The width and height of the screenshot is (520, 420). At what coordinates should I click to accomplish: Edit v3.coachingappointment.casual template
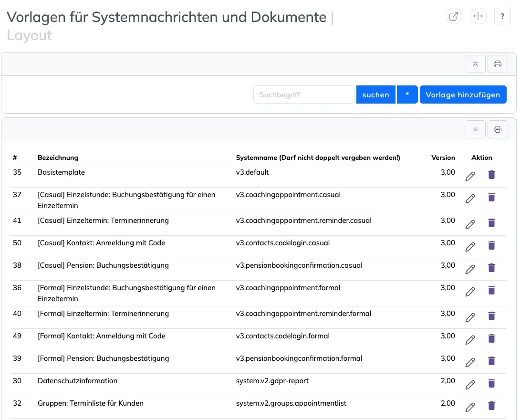470,199
